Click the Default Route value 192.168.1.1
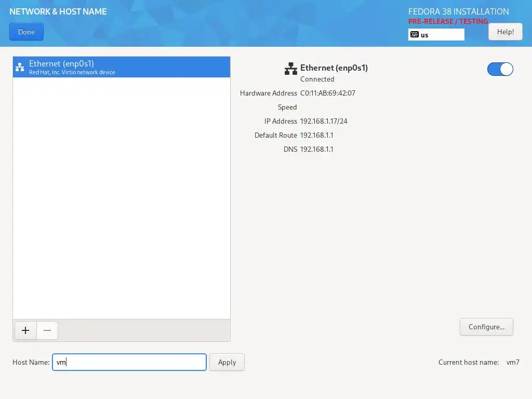The width and height of the screenshot is (532, 399). (316, 135)
